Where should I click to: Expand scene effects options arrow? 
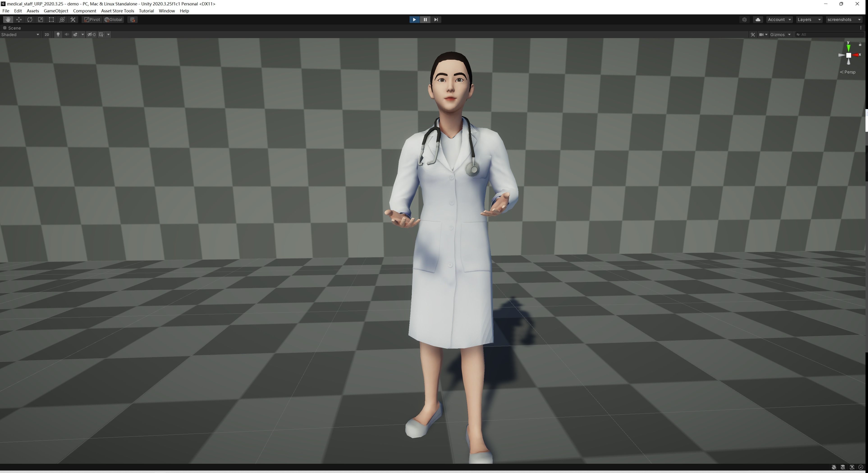[82, 34]
